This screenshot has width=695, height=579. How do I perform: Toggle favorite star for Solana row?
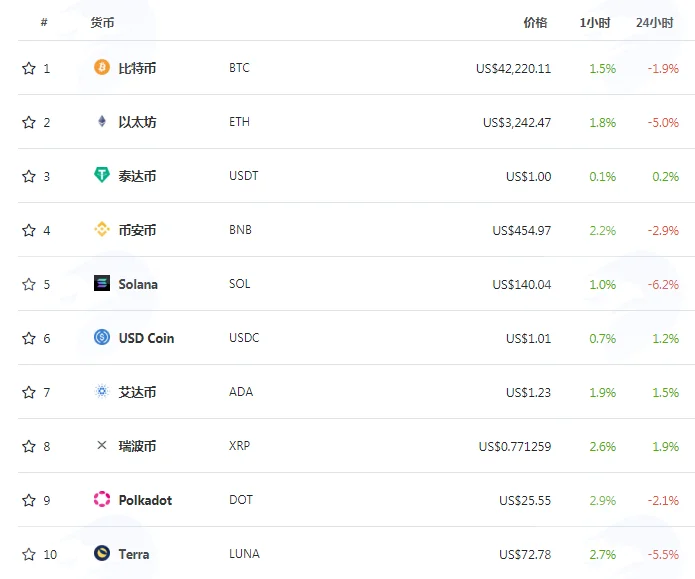(x=29, y=284)
